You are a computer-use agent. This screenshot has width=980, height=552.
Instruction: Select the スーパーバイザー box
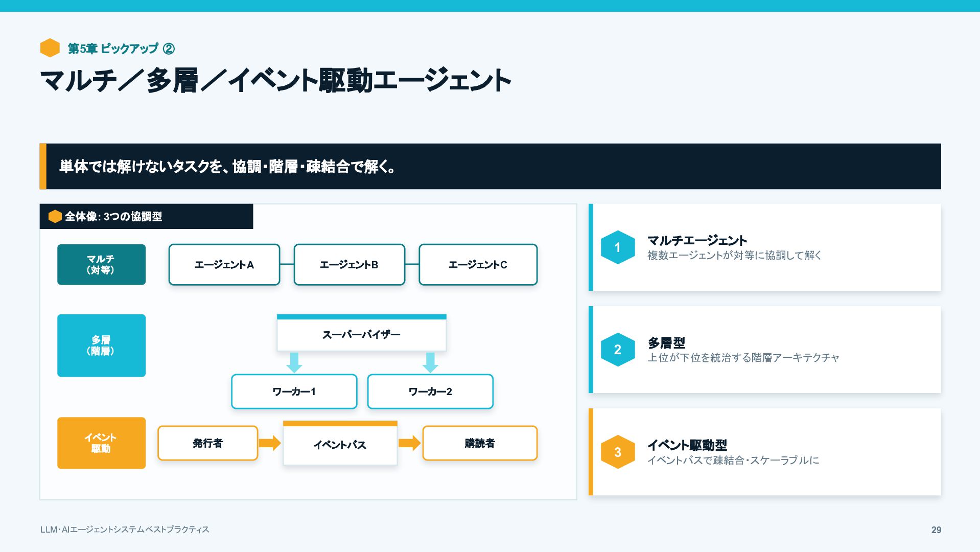362,333
